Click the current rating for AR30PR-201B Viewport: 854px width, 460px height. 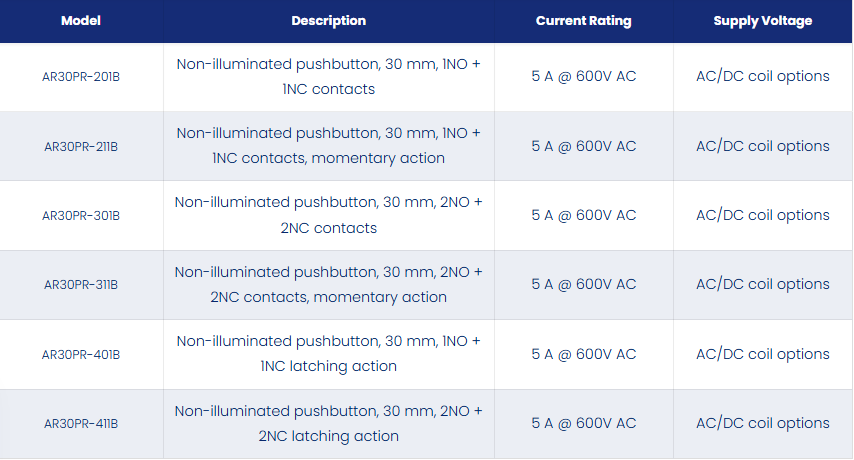point(583,76)
